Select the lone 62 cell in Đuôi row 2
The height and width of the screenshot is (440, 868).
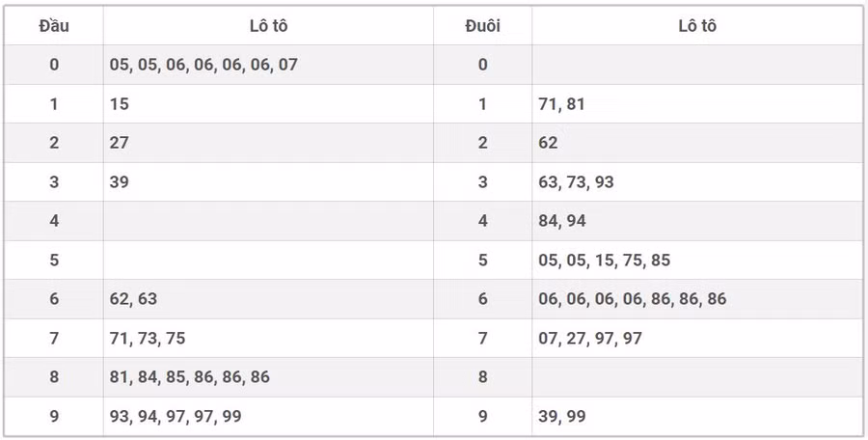click(x=548, y=143)
